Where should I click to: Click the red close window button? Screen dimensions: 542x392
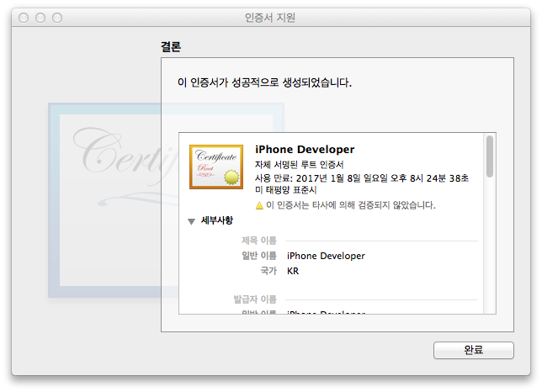(x=24, y=18)
